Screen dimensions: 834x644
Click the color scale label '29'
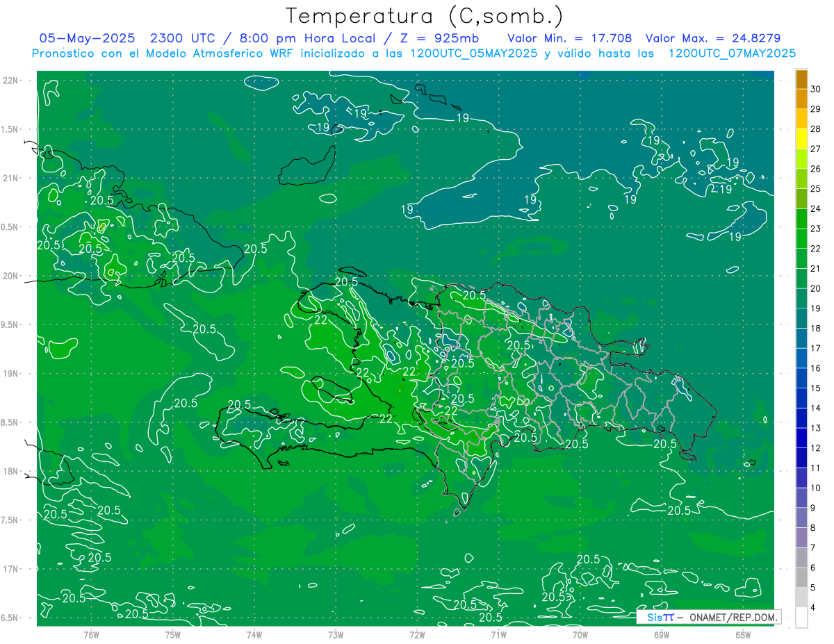tap(816, 109)
